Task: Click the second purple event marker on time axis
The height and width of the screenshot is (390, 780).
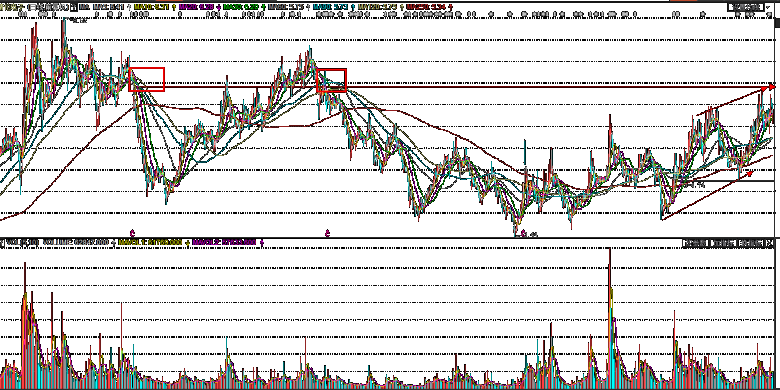Action: pyautogui.click(x=327, y=233)
